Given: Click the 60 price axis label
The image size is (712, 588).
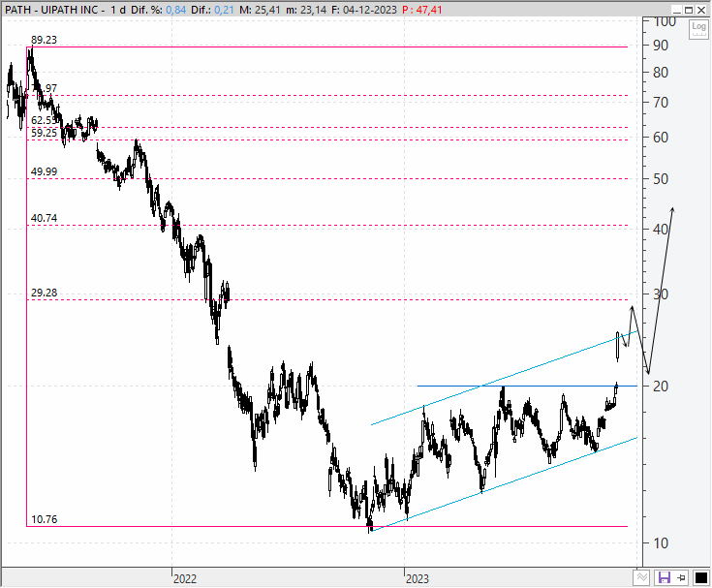Looking at the screenshot, I should pyautogui.click(x=661, y=138).
